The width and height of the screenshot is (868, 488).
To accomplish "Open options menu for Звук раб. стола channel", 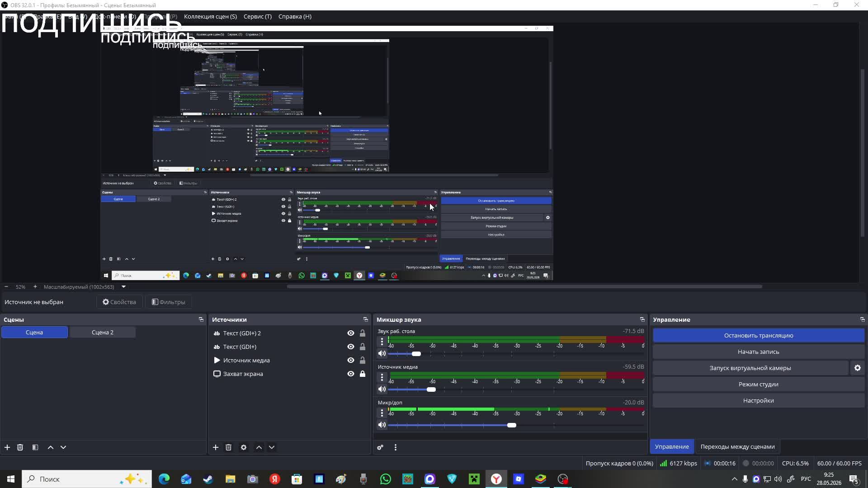I will [382, 341].
